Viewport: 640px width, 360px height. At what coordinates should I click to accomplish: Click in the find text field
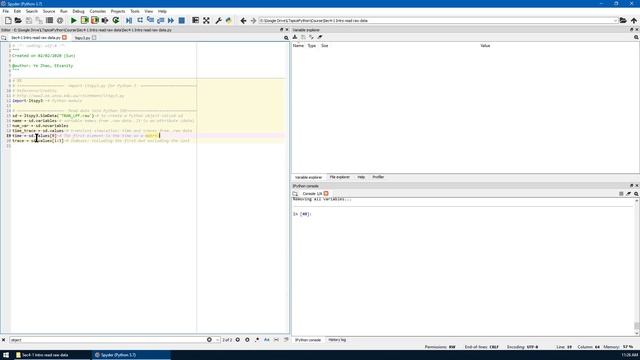click(x=108, y=340)
